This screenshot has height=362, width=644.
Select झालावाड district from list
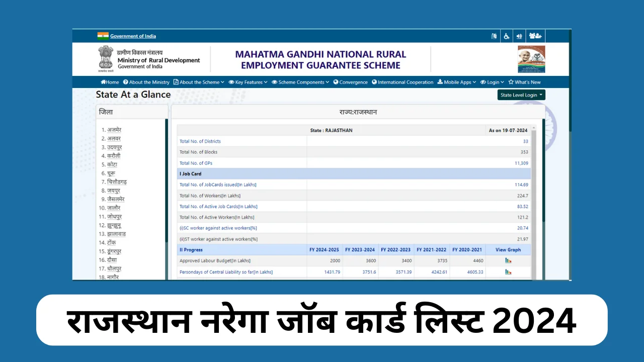click(x=116, y=234)
